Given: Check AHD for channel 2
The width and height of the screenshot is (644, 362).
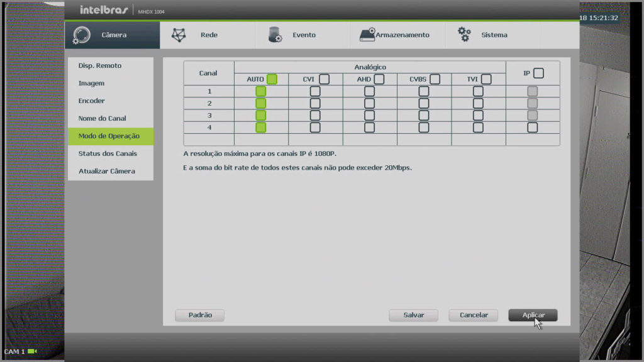Looking at the screenshot, I should click(369, 104).
